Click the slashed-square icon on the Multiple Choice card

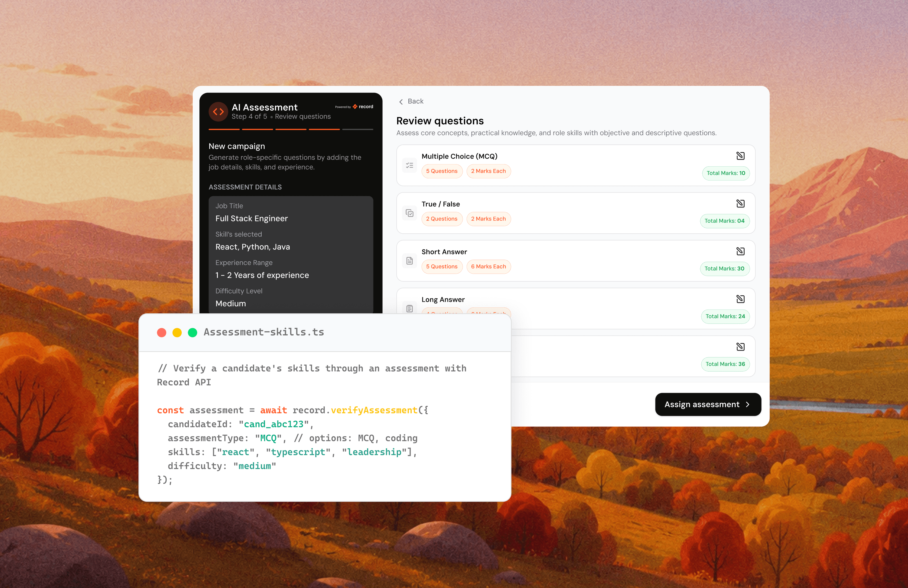(740, 156)
